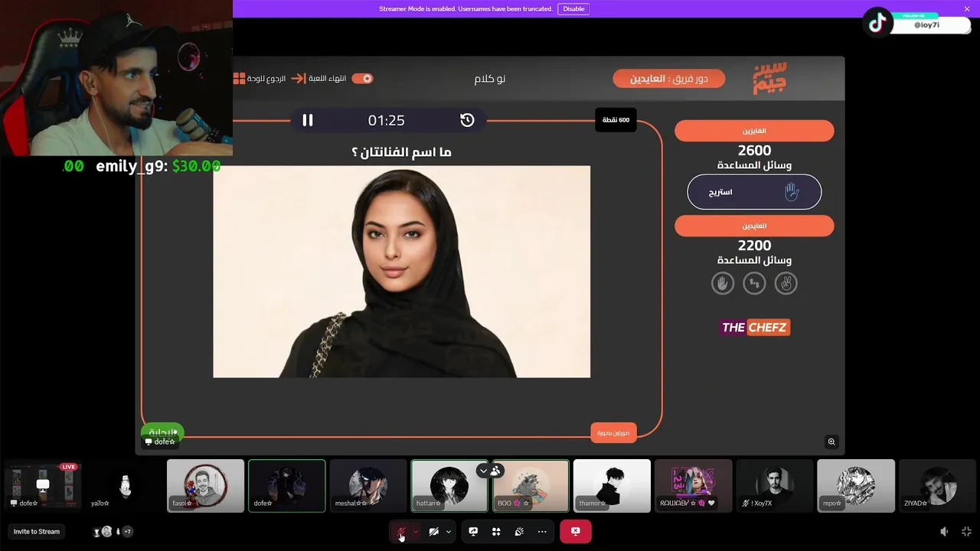Open the question photo of the woman
Screen dimensions: 980x551
pyautogui.click(x=401, y=272)
